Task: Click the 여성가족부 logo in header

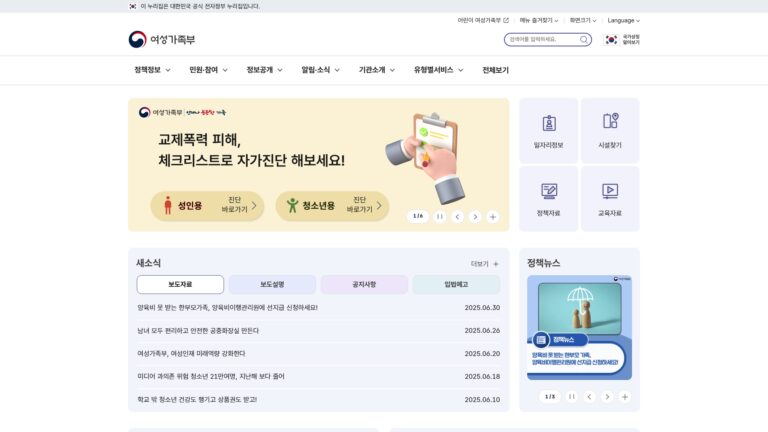Action: [x=162, y=40]
